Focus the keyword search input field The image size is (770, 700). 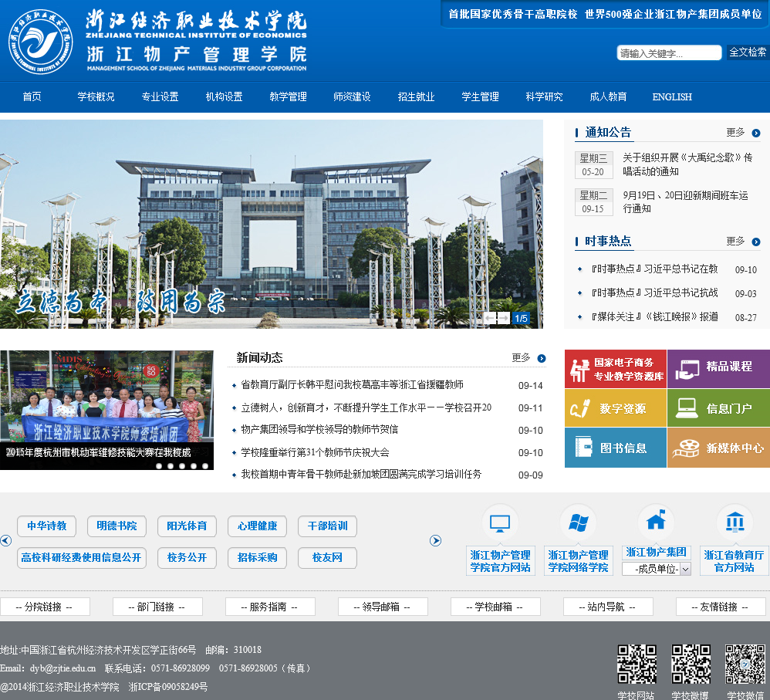(669, 52)
